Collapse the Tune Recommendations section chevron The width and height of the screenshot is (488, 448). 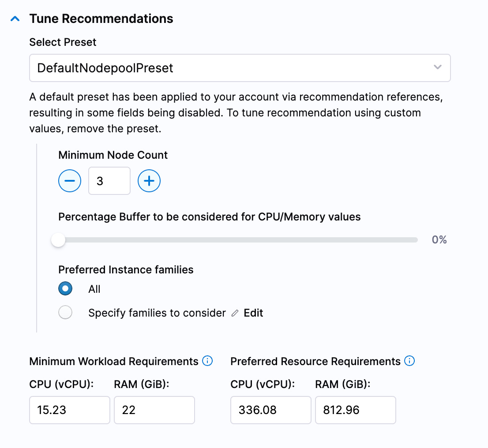tap(15, 19)
